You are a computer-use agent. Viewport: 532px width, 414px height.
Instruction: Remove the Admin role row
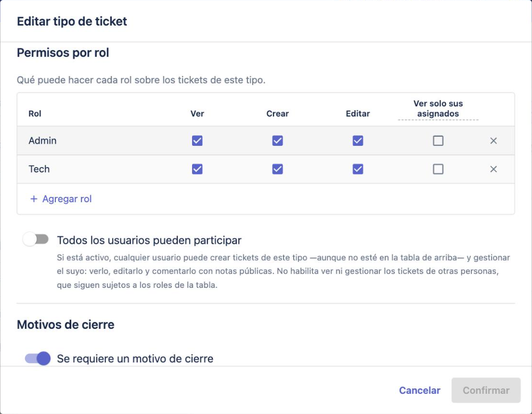tap(493, 140)
